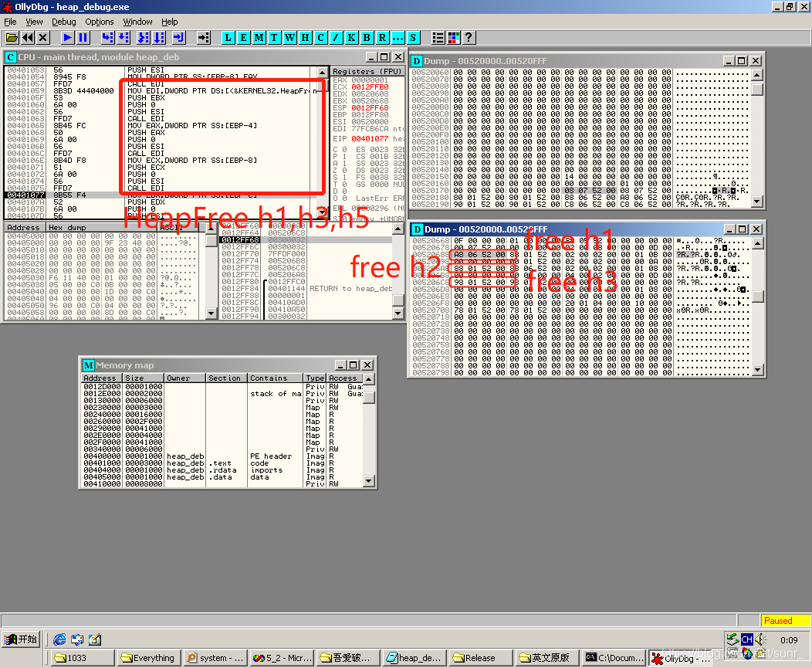This screenshot has height=668, width=812.
Task: Click EIP value 00401077 in Registers
Action: (x=370, y=139)
